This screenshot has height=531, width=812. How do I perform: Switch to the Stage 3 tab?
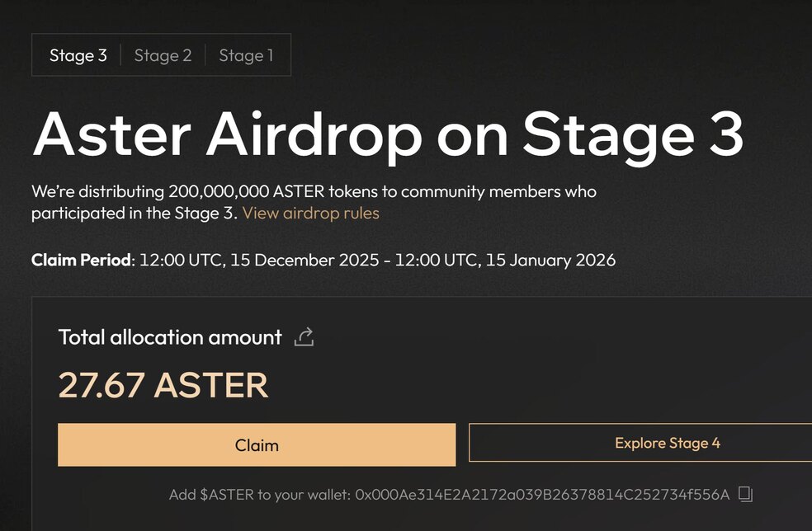click(78, 55)
